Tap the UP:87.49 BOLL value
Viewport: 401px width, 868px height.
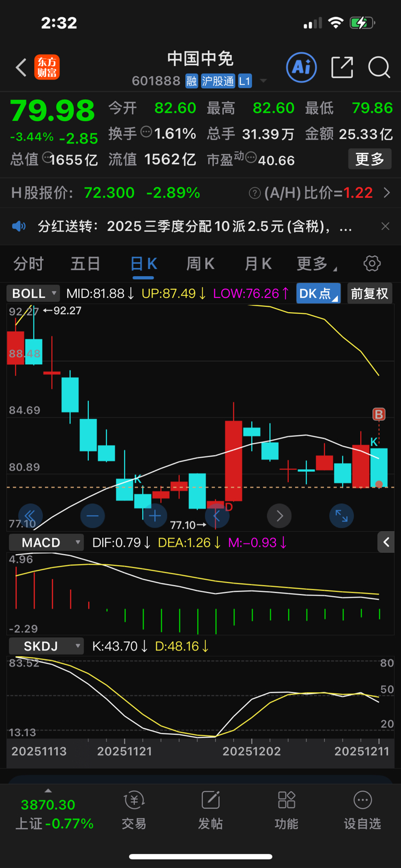coord(174,293)
